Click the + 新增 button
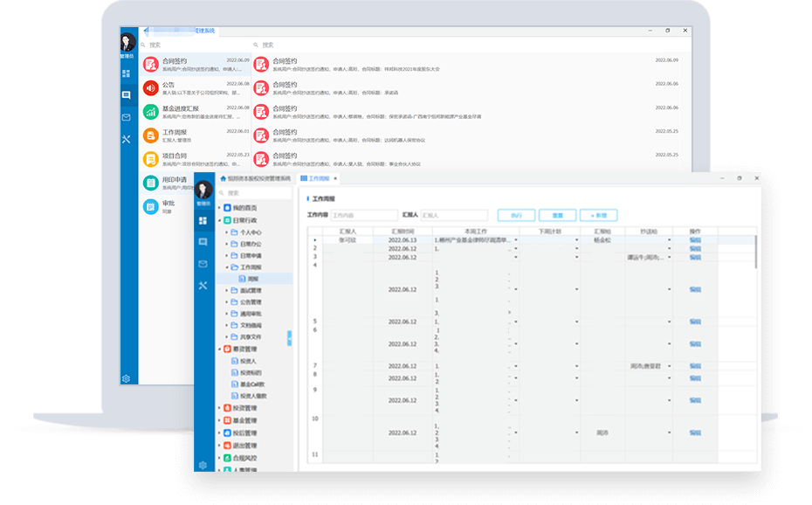Screen dimensions: 812x505 click(x=598, y=215)
